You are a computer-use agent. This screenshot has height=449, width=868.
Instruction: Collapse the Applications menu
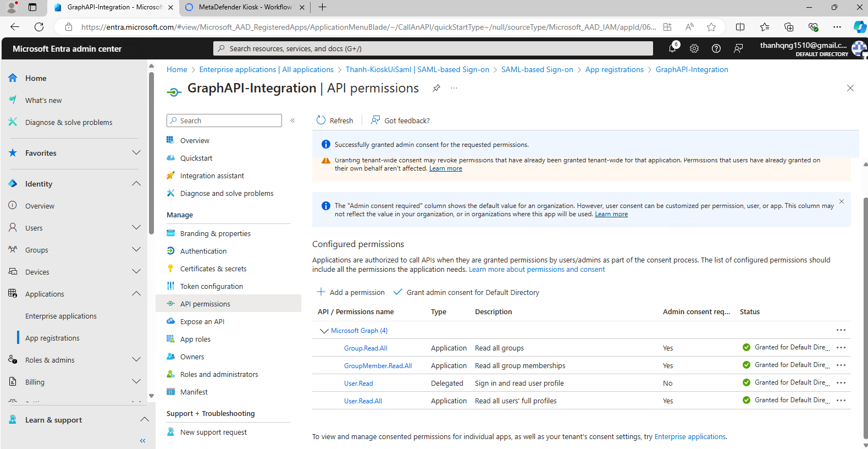(136, 293)
